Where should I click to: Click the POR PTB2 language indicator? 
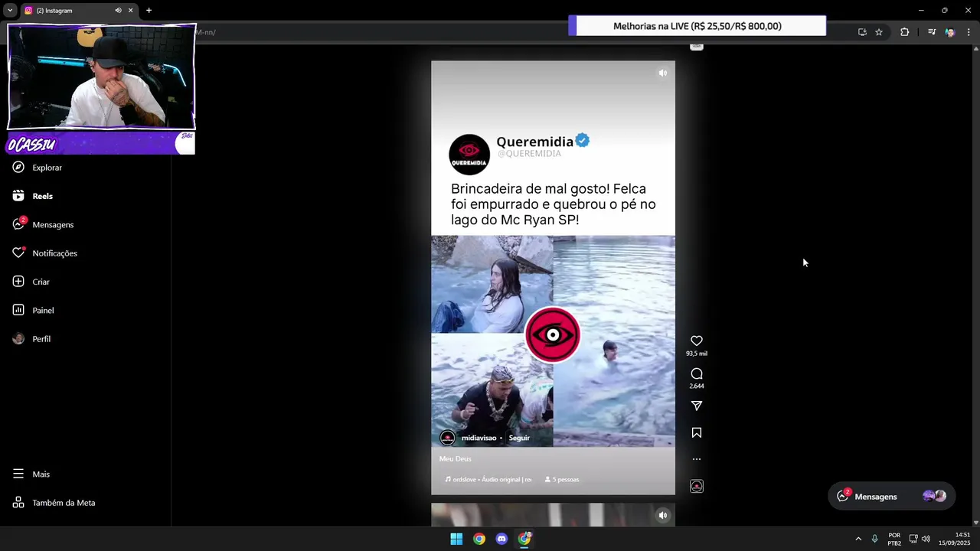pyautogui.click(x=894, y=539)
